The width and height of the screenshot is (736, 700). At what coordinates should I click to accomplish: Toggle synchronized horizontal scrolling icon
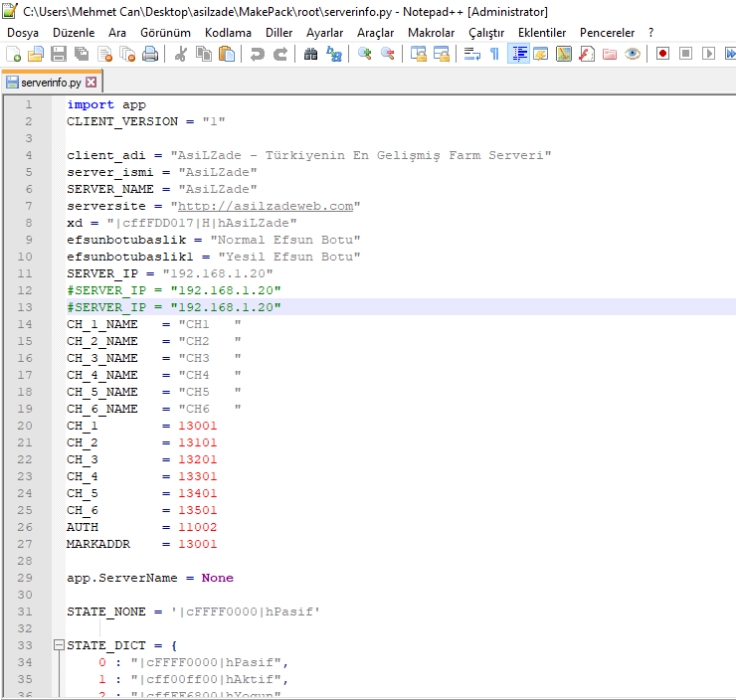[x=442, y=54]
